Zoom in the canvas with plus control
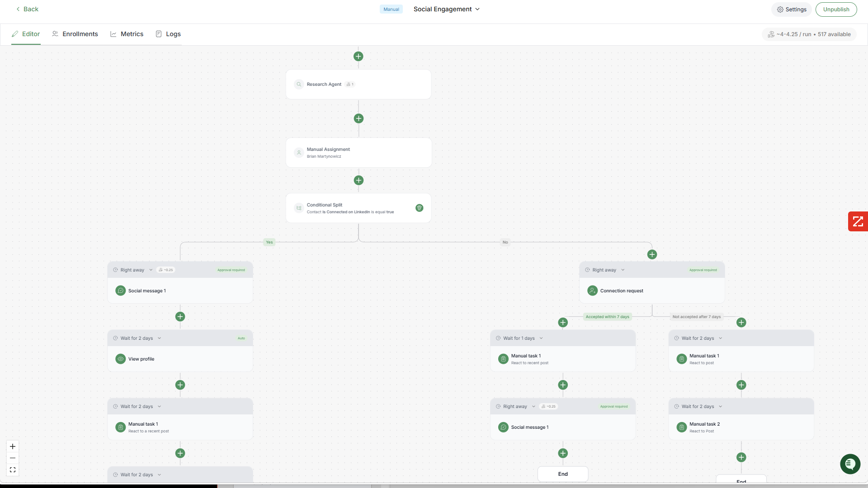The image size is (868, 488). point(13,446)
